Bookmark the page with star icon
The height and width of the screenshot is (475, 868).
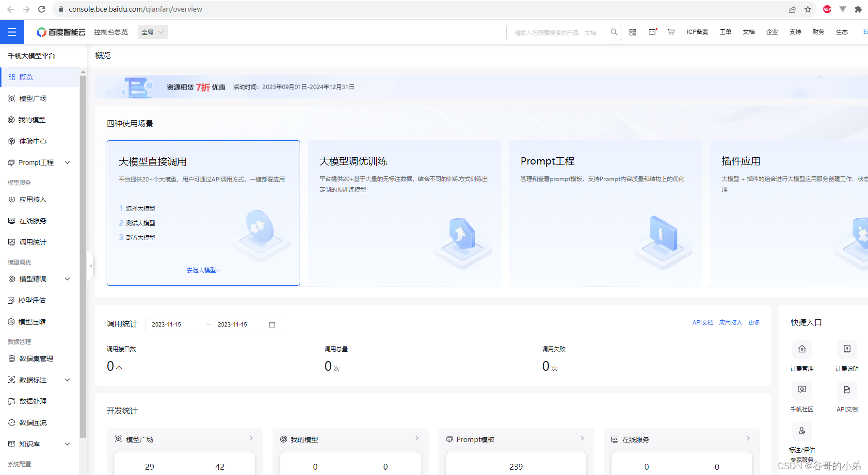pos(808,9)
